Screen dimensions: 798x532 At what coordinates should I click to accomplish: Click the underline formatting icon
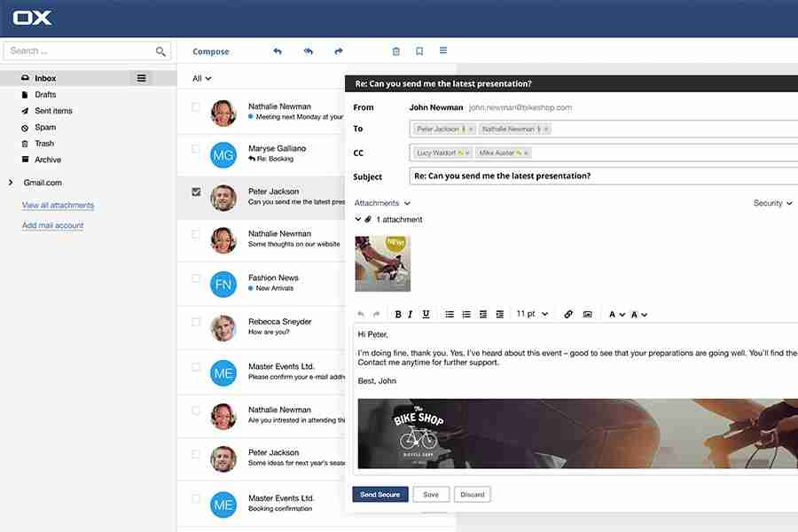pyautogui.click(x=426, y=314)
